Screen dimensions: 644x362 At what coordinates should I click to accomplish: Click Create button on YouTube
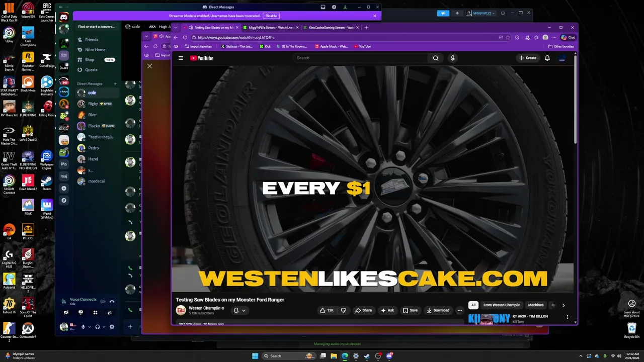(528, 58)
